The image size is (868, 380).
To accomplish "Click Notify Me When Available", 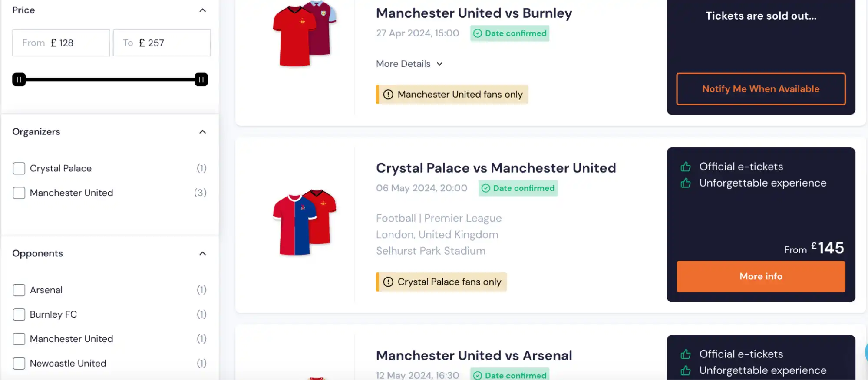I will 761,89.
